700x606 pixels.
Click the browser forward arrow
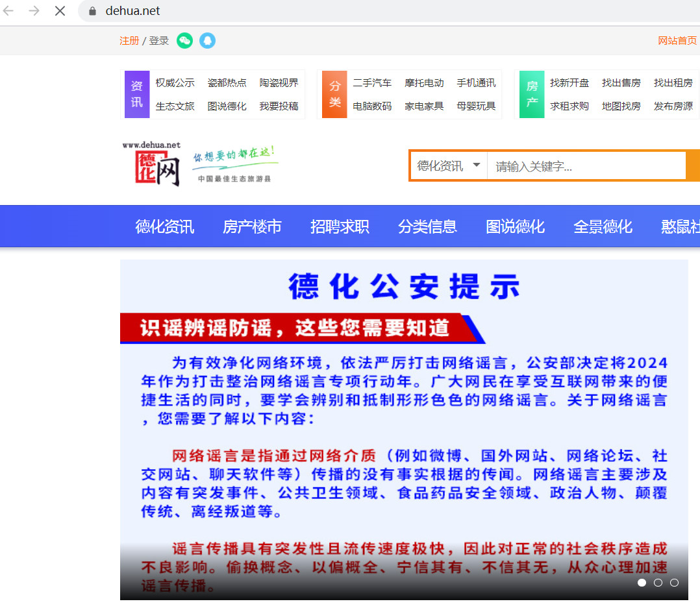pos(33,10)
